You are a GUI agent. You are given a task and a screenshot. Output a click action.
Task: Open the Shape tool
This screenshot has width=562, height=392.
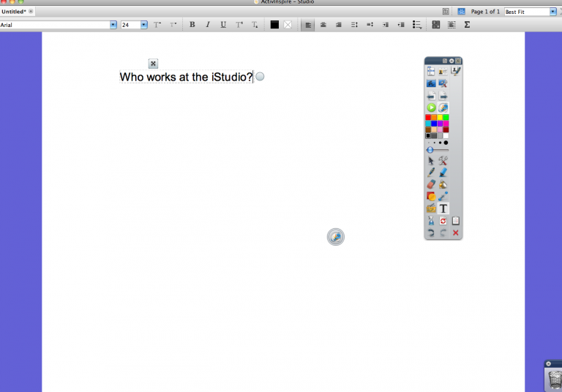[431, 196]
